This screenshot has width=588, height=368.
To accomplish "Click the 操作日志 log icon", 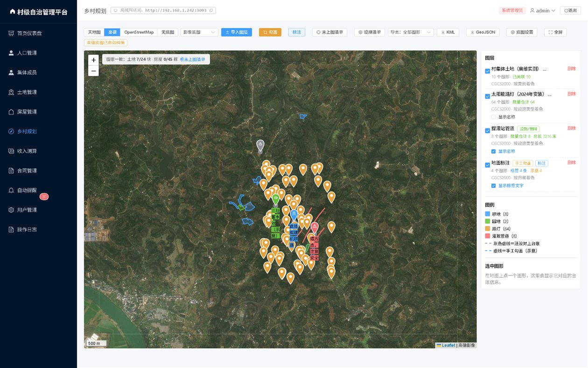I will click(x=11, y=229).
